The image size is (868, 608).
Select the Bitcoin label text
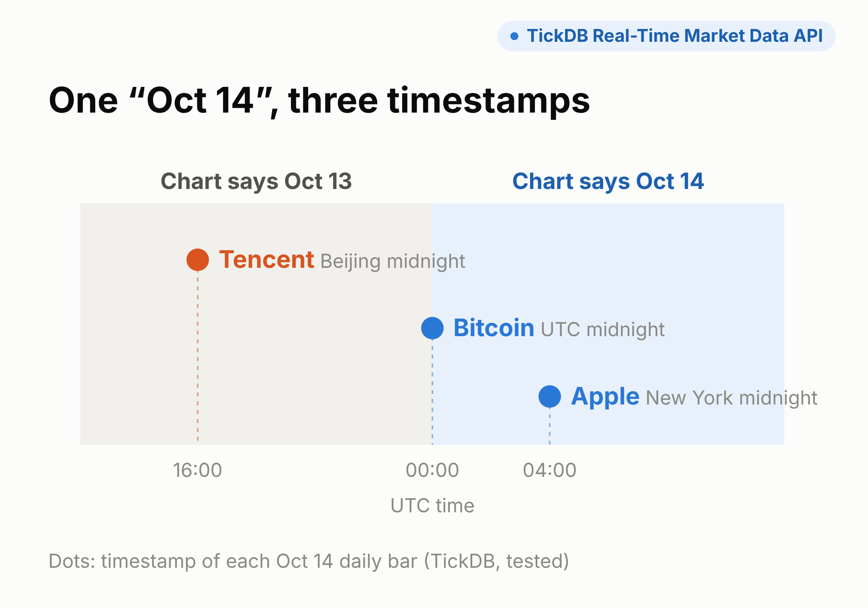click(494, 328)
